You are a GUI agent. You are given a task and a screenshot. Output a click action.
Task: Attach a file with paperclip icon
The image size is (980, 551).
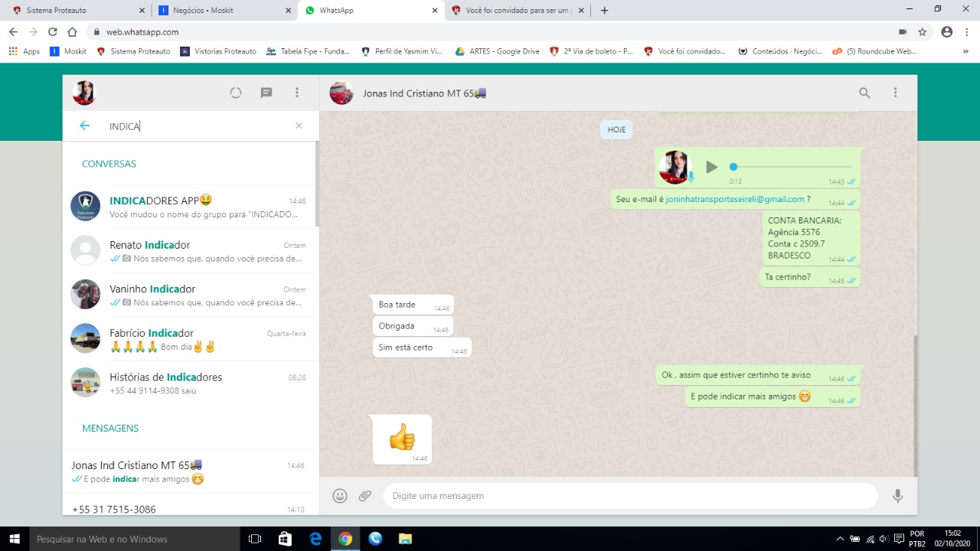tap(365, 496)
